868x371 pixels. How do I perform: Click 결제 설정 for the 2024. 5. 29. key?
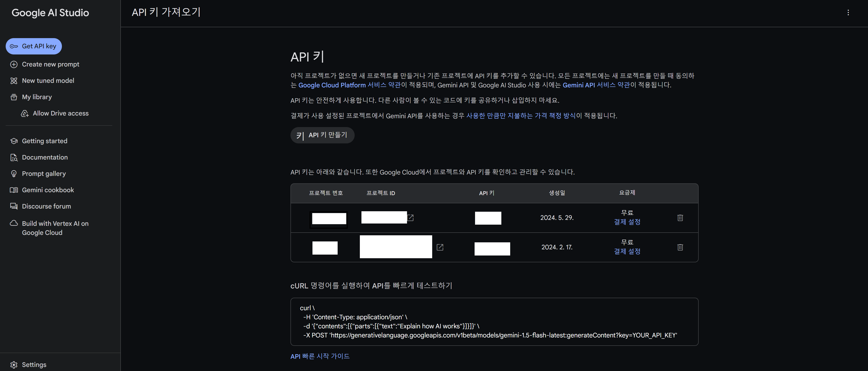(627, 222)
